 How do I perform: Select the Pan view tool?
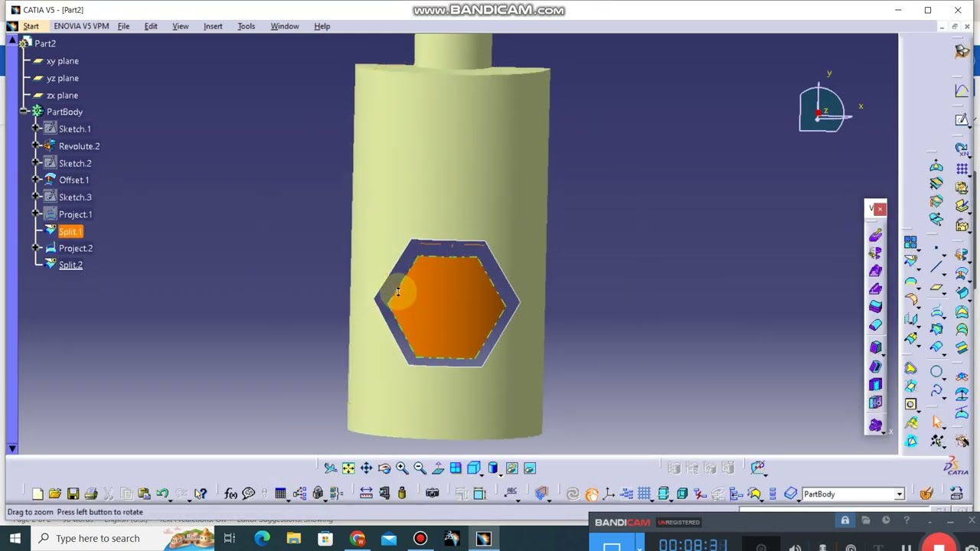tap(366, 468)
